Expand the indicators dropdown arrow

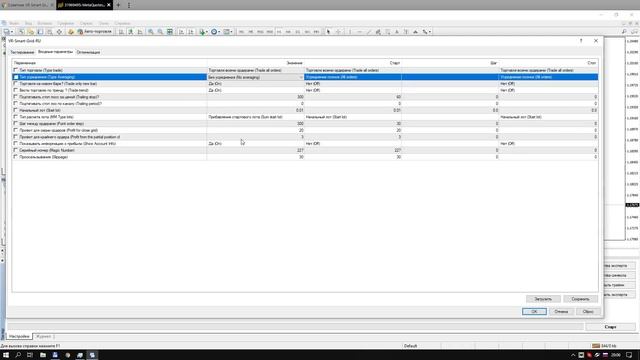(207, 32)
